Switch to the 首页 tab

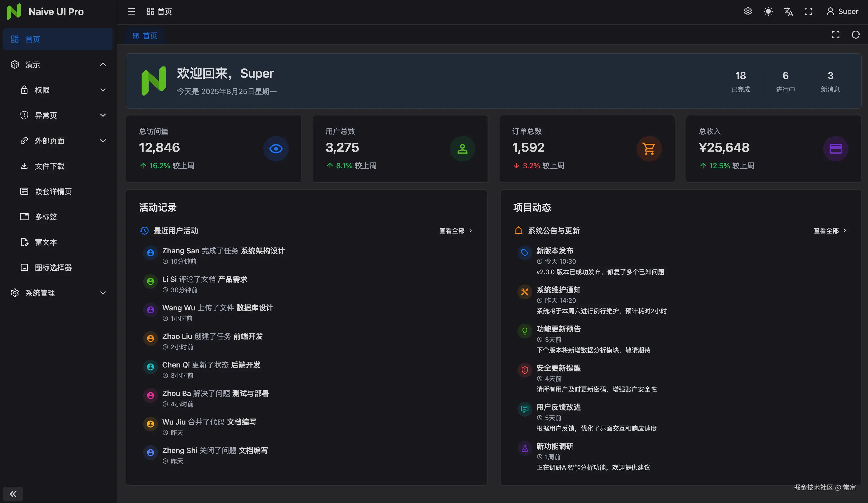(x=145, y=35)
